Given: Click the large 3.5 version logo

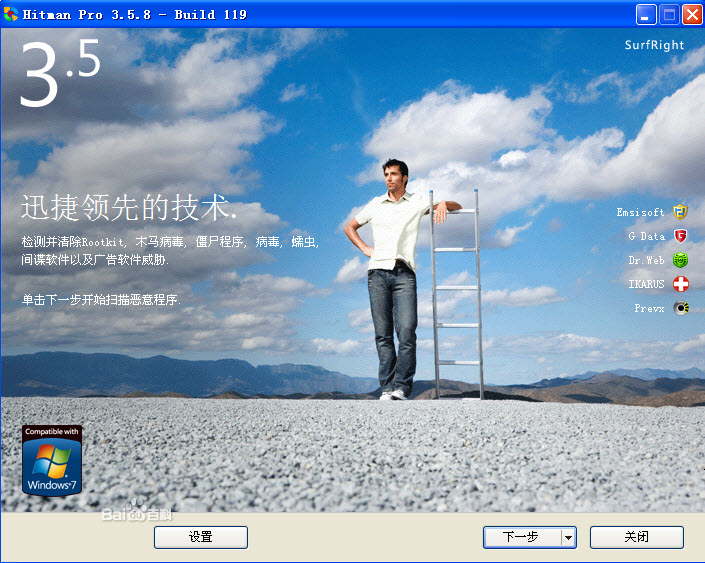Looking at the screenshot, I should pos(60,73).
